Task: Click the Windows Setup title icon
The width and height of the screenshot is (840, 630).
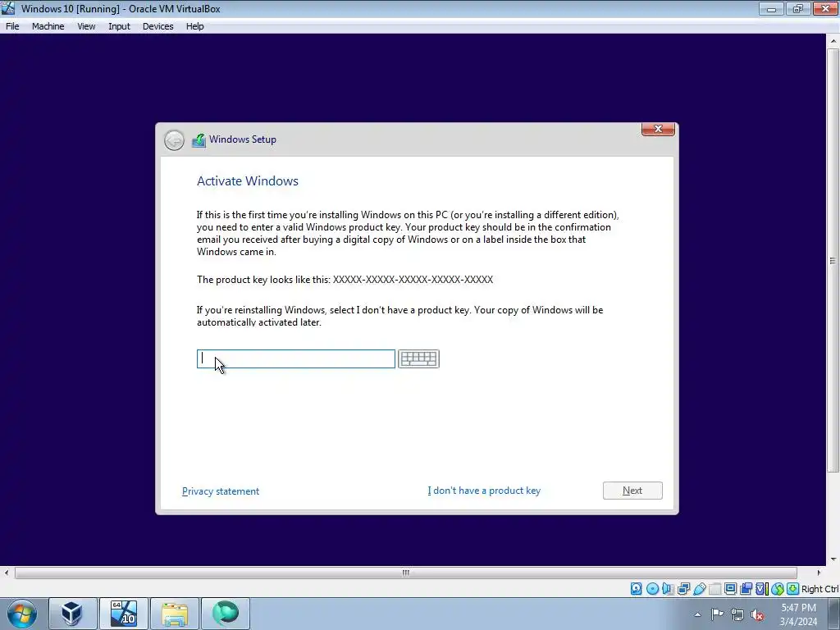Action: (199, 140)
